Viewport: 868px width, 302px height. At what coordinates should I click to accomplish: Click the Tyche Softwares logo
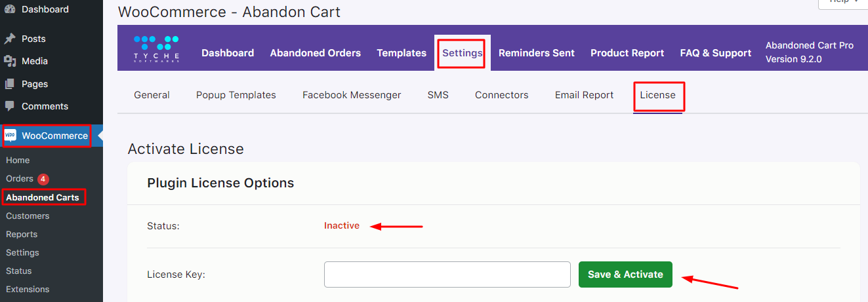tap(156, 49)
